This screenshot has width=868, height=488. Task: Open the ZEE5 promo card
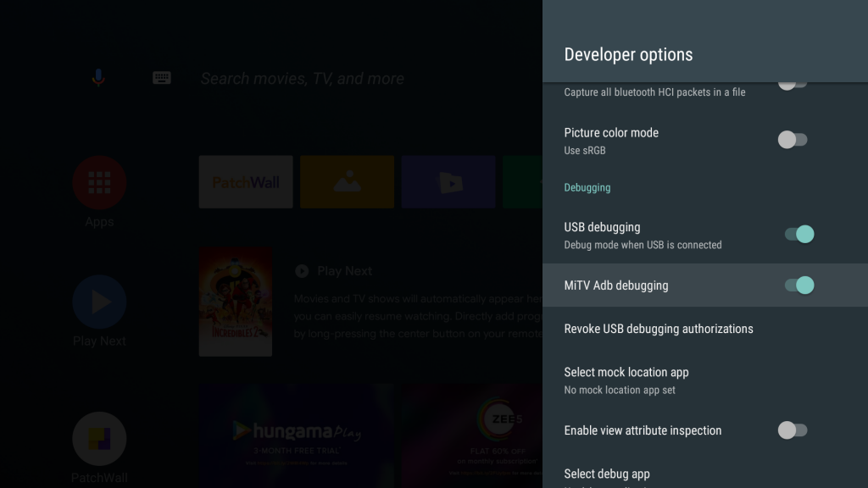point(471,436)
